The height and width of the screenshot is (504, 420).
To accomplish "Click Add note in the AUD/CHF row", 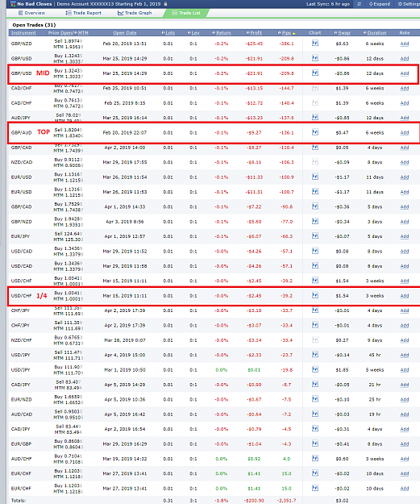I will (x=405, y=459).
